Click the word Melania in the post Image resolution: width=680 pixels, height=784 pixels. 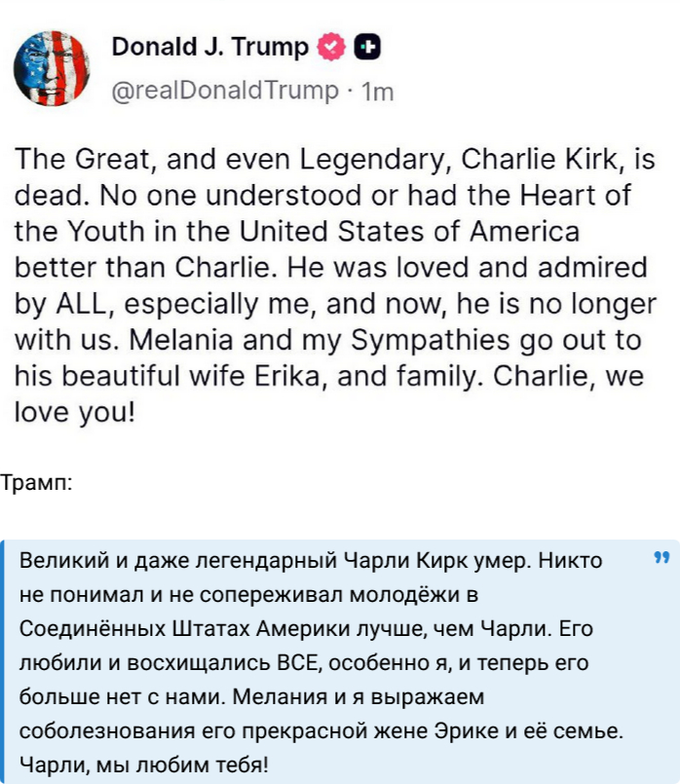181,340
